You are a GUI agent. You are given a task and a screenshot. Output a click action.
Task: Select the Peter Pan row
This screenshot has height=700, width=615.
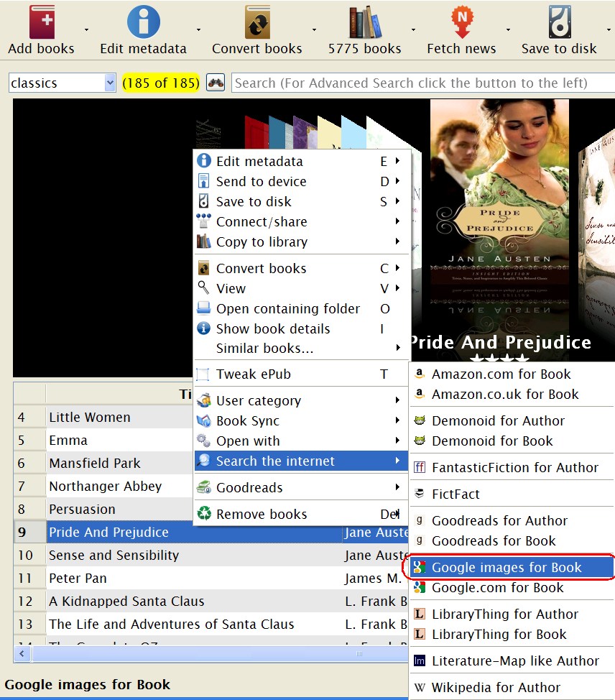(x=211, y=578)
